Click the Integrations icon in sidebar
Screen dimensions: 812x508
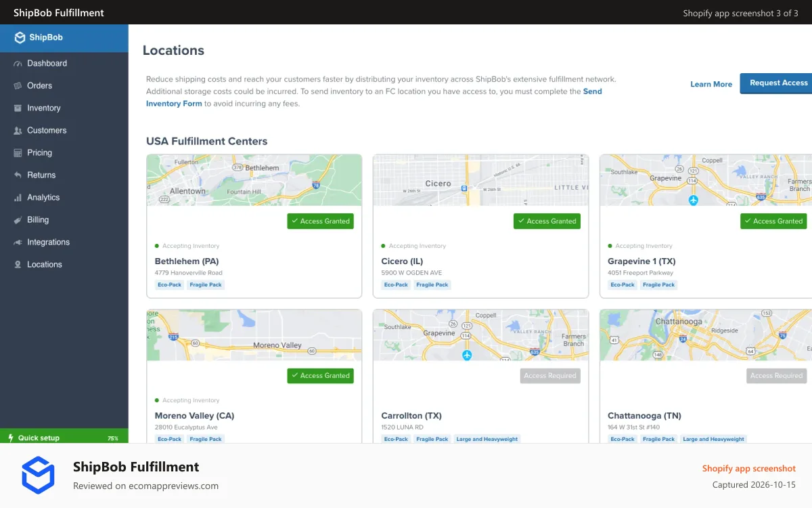tap(18, 242)
